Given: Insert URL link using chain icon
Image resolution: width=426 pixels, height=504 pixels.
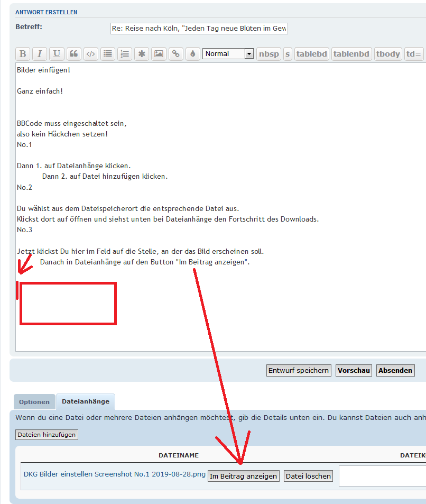Looking at the screenshot, I should tap(175, 54).
